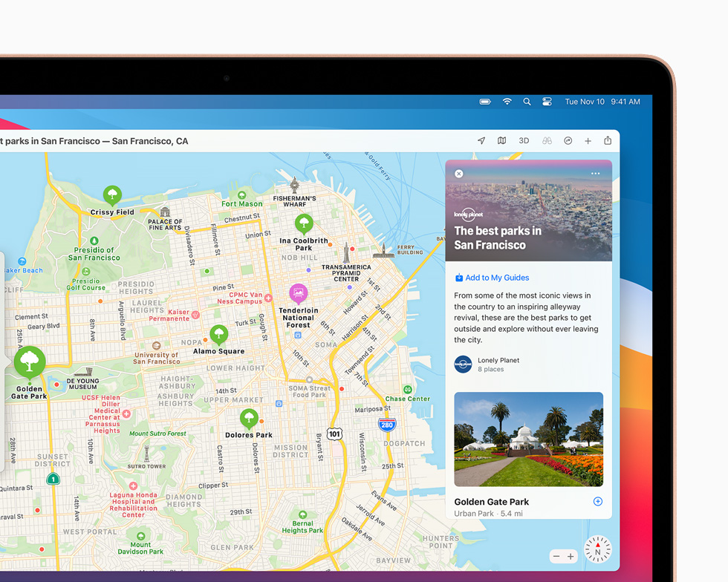Click Add to My Guides
This screenshot has width=728, height=582.
tap(492, 277)
